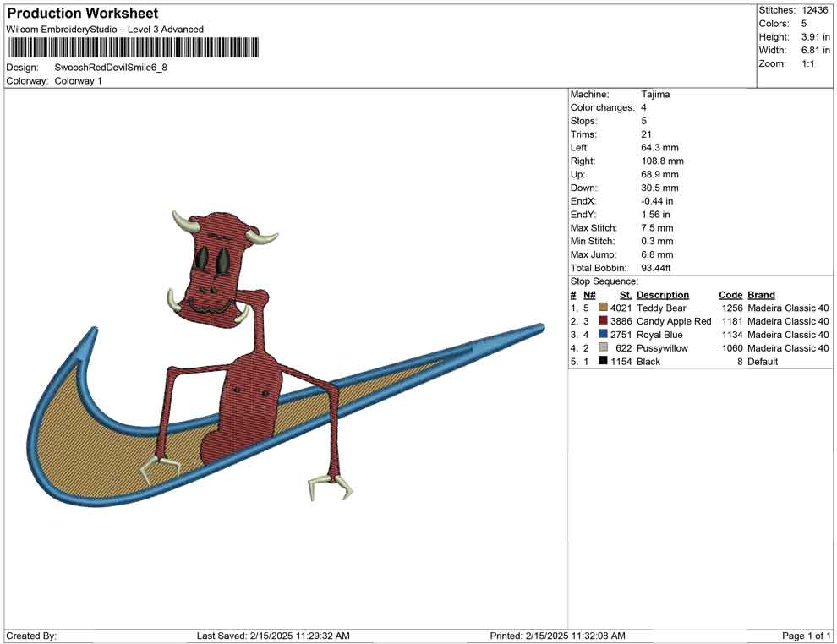Click the 'Royal Blue' description
This screenshot has height=644, width=837.
point(659,335)
